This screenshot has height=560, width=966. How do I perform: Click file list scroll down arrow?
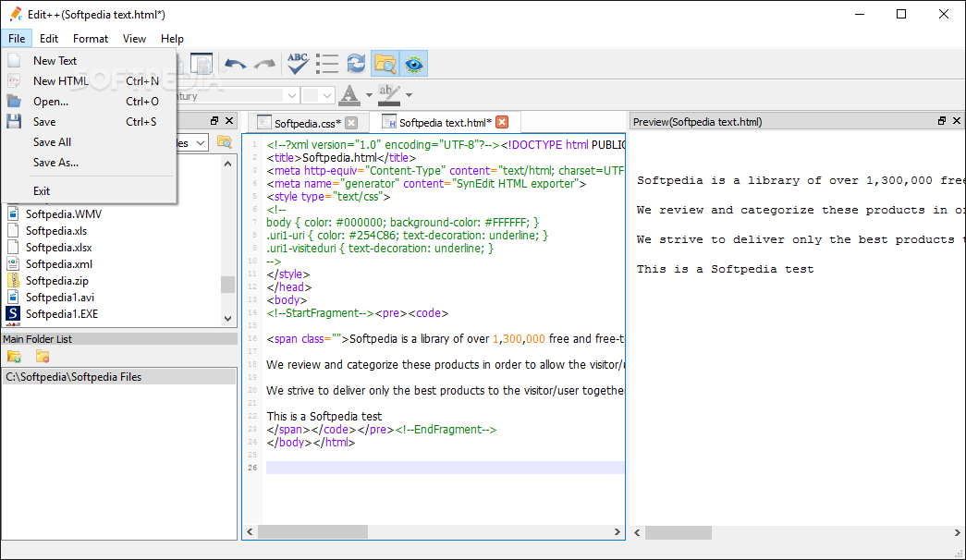228,319
